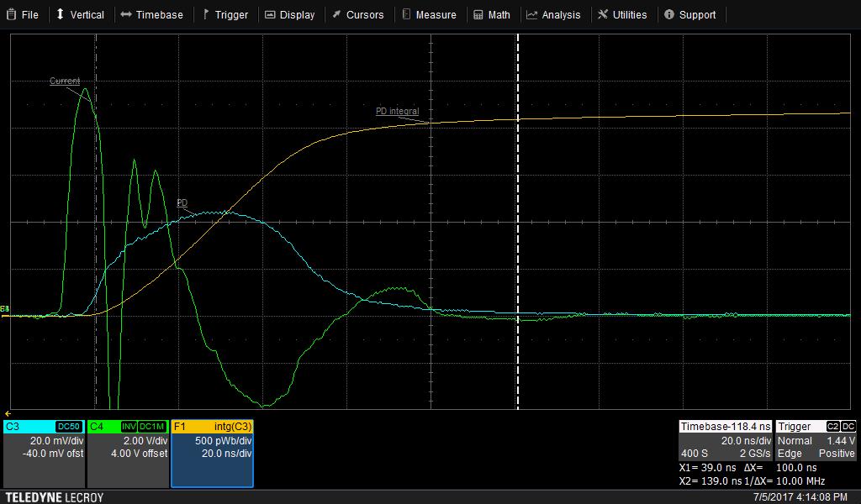Image resolution: width=861 pixels, height=504 pixels.
Task: Click the C3 ground level marker at left edge
Action: tap(4, 309)
